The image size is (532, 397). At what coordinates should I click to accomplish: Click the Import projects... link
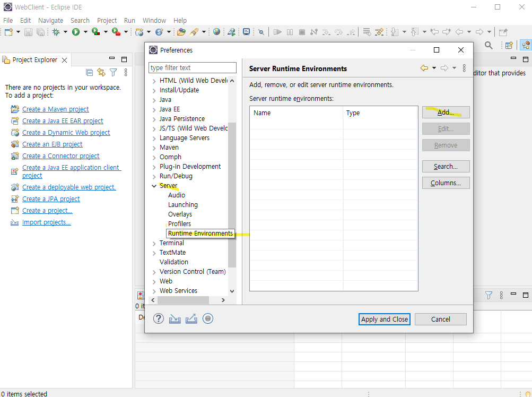coord(47,222)
